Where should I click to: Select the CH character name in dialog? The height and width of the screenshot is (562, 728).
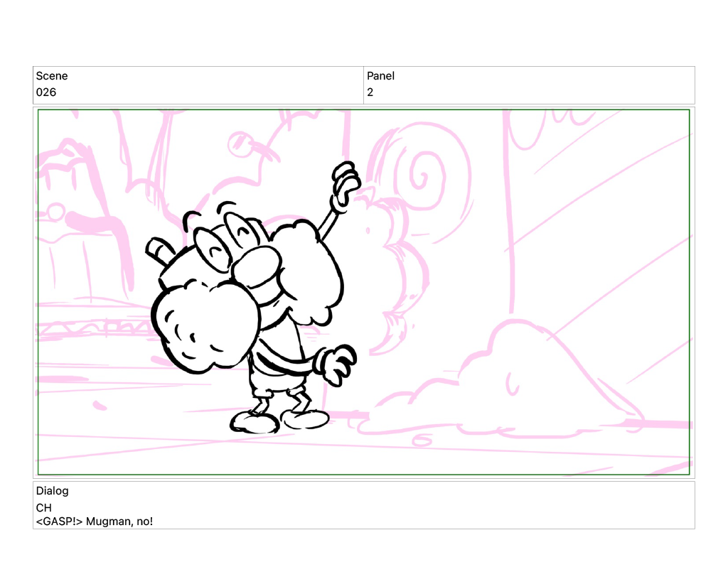44,508
